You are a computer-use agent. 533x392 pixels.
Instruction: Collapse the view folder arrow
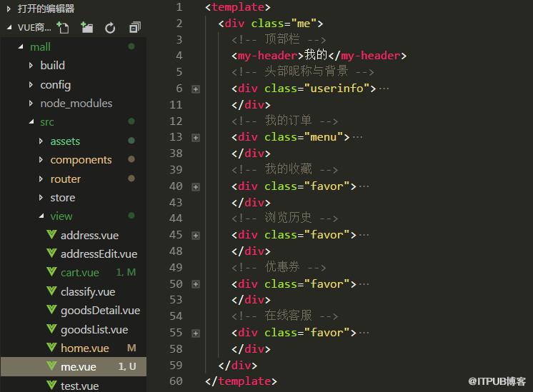[x=41, y=216]
